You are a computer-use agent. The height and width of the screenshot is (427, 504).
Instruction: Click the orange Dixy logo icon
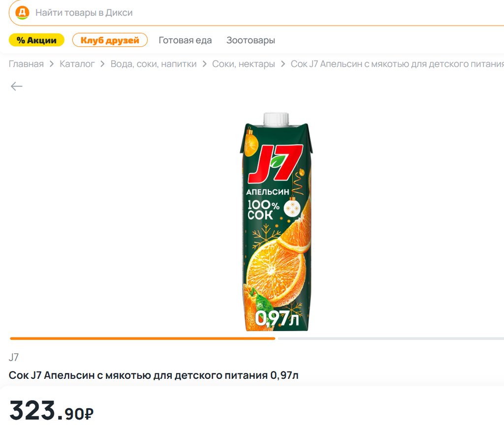[x=23, y=13]
